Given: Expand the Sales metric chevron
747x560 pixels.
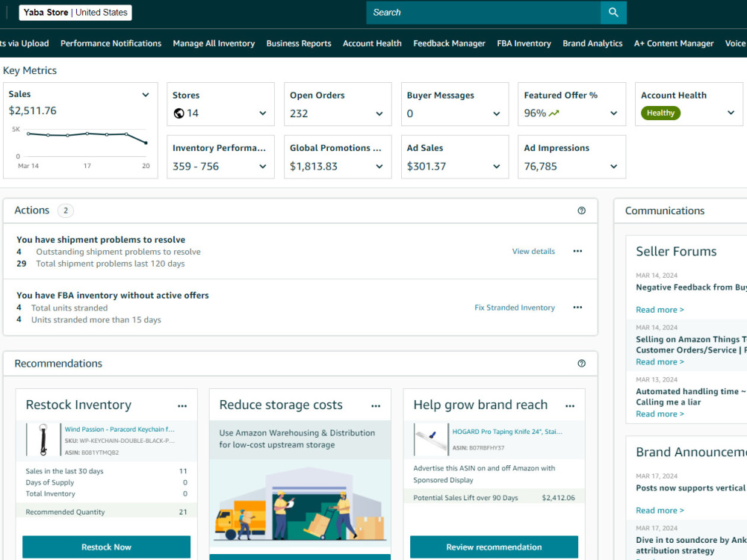Looking at the screenshot, I should pyautogui.click(x=146, y=95).
